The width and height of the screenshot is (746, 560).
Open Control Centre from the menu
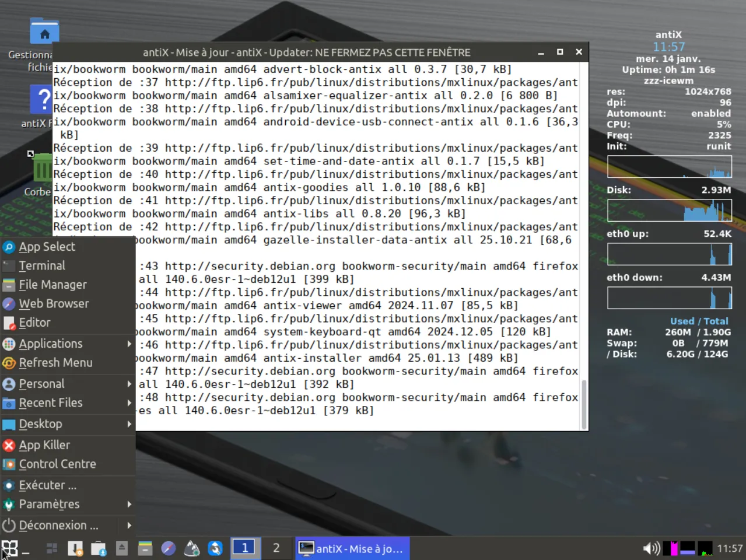pyautogui.click(x=58, y=464)
